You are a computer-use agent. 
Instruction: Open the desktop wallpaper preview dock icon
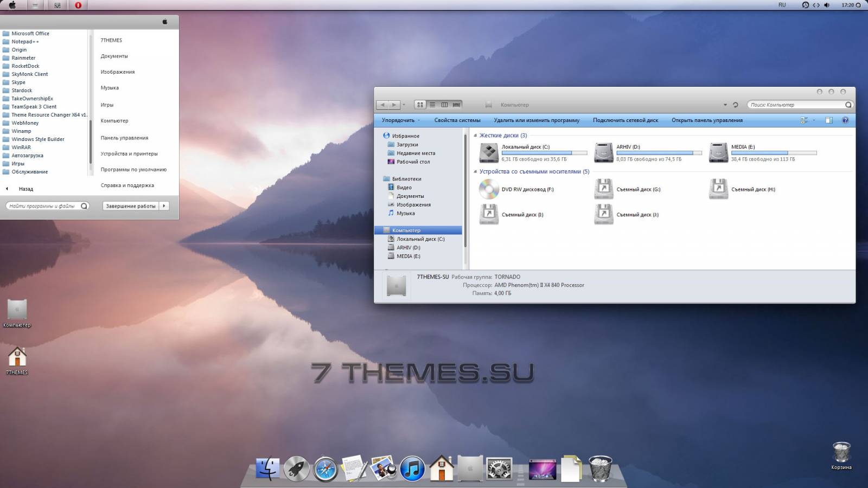[542, 470]
